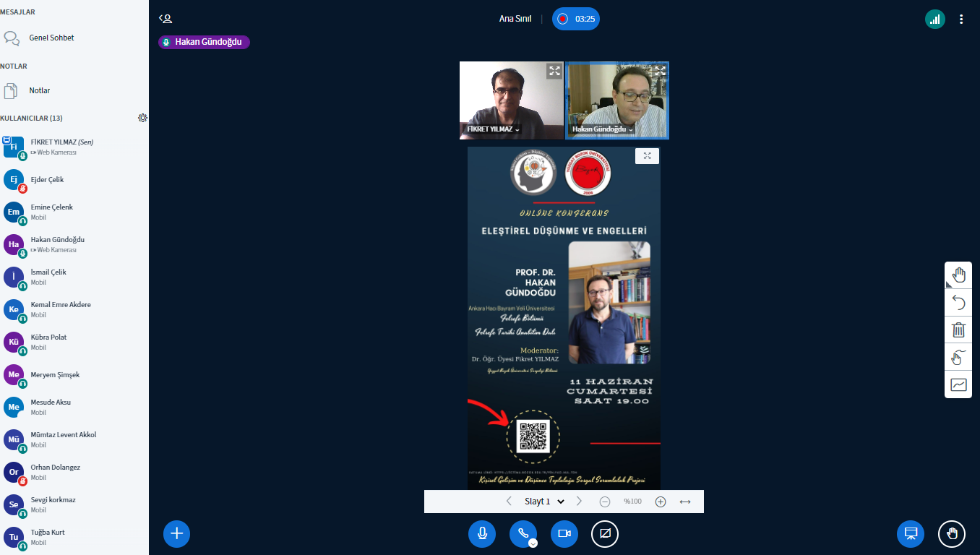Select user Meryem Şimşek
Viewport: 980px width, 555px height.
[x=74, y=374]
